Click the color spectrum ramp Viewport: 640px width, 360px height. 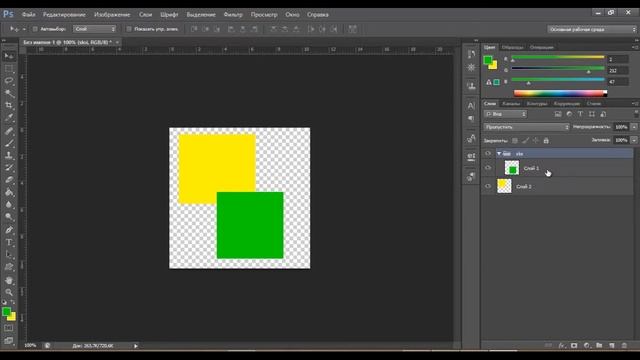point(560,93)
